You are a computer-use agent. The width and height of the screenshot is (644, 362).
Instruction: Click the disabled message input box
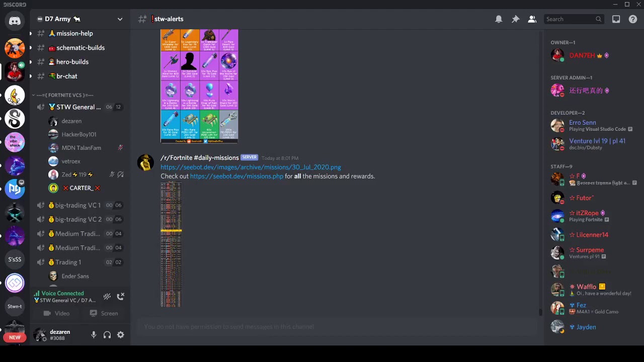click(x=336, y=327)
